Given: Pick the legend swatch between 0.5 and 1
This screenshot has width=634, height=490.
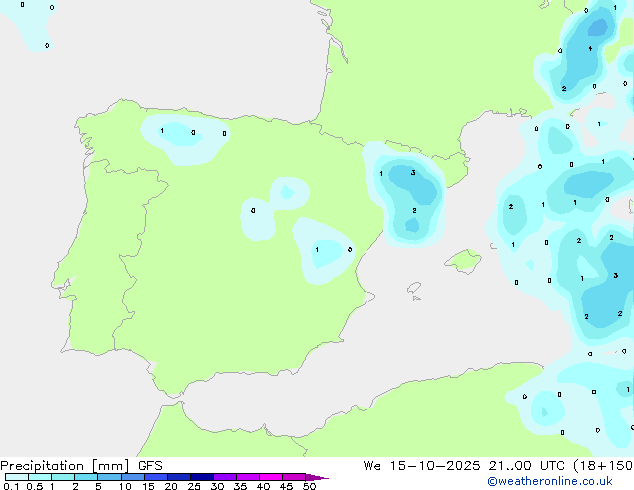Looking at the screenshot, I should [40, 477].
